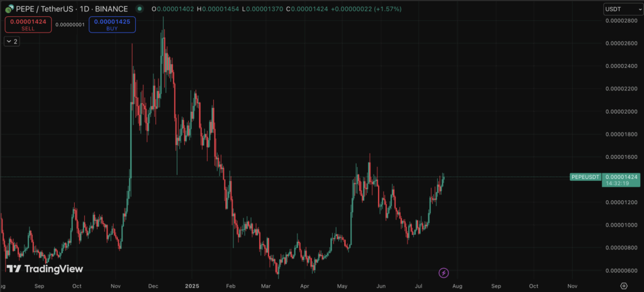Click the Jun label on time axis

(x=380, y=286)
